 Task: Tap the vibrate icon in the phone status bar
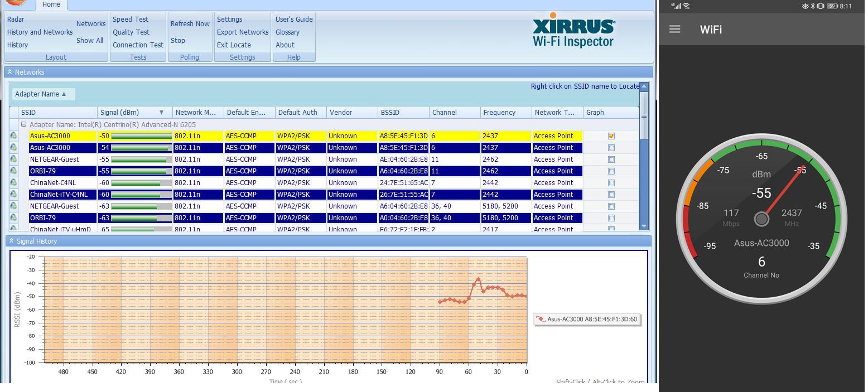821,6
